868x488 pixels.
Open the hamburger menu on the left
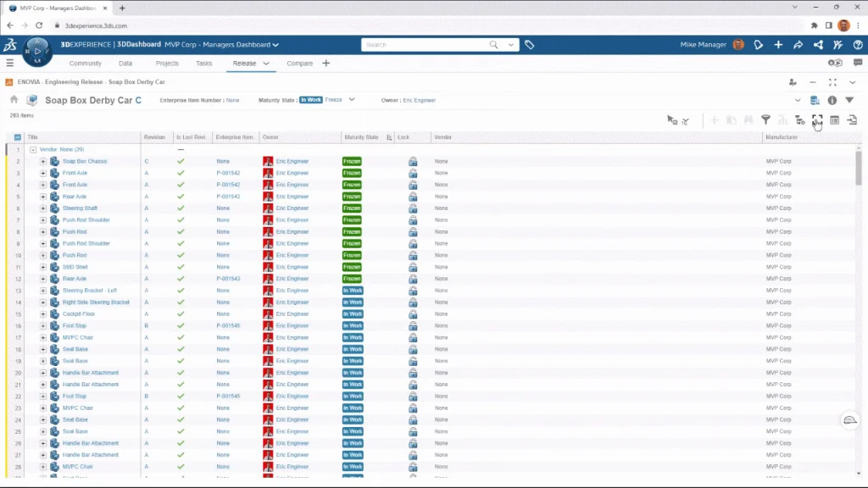point(10,64)
